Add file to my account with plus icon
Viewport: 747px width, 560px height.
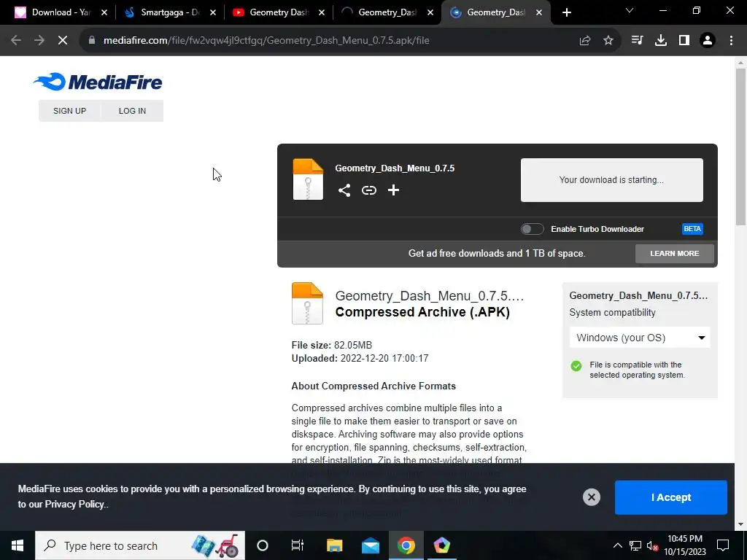click(x=393, y=190)
